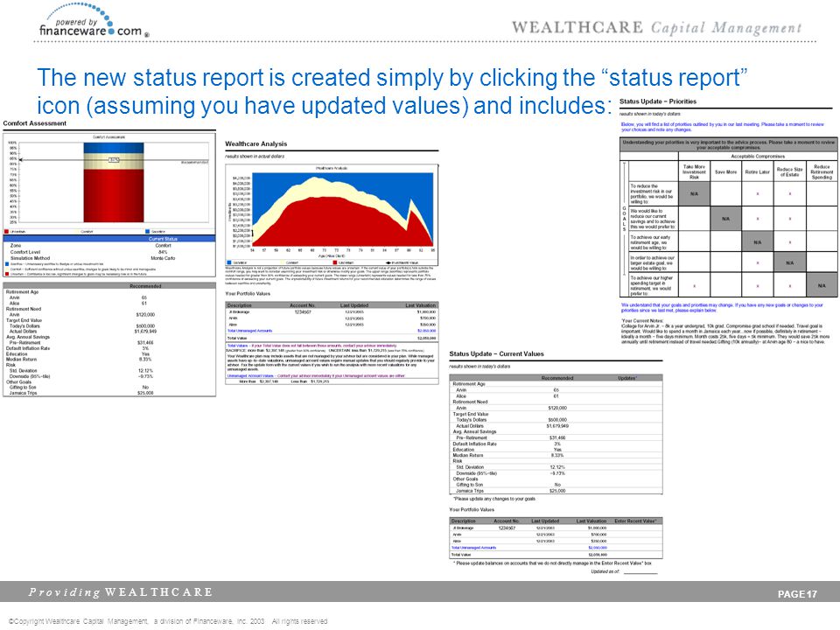Click the Updates column header in Current Values table
Image resolution: width=840 pixels, height=630 pixels.
click(x=627, y=378)
